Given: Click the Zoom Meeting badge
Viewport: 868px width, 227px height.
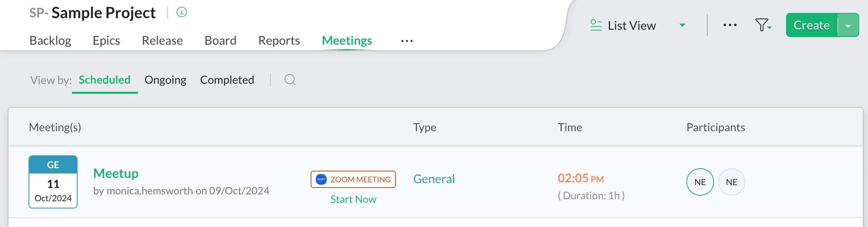Looking at the screenshot, I should pyautogui.click(x=353, y=180).
